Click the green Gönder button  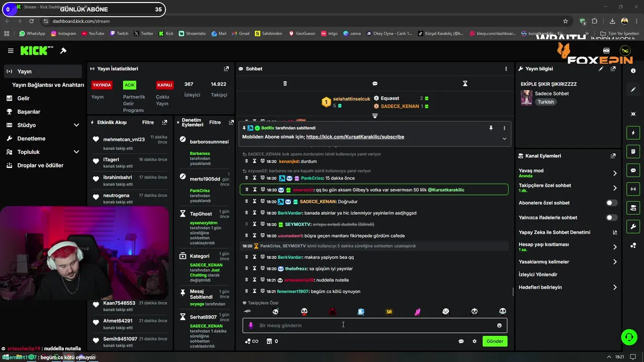click(495, 341)
